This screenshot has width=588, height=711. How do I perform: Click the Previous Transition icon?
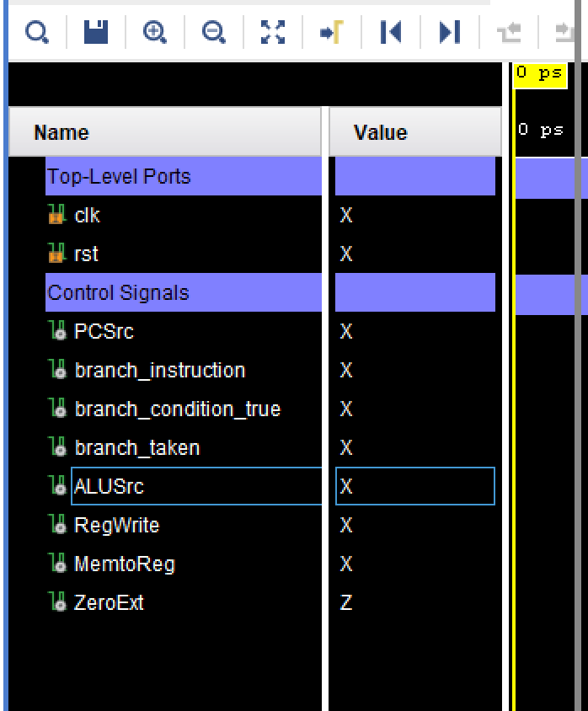coord(508,31)
